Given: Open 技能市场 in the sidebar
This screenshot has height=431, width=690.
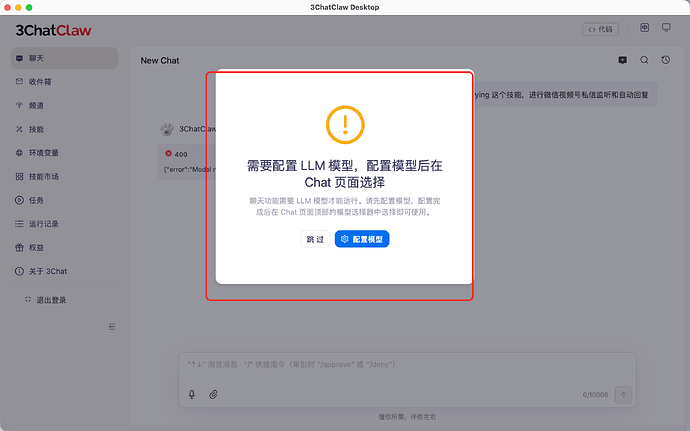Looking at the screenshot, I should [64, 177].
